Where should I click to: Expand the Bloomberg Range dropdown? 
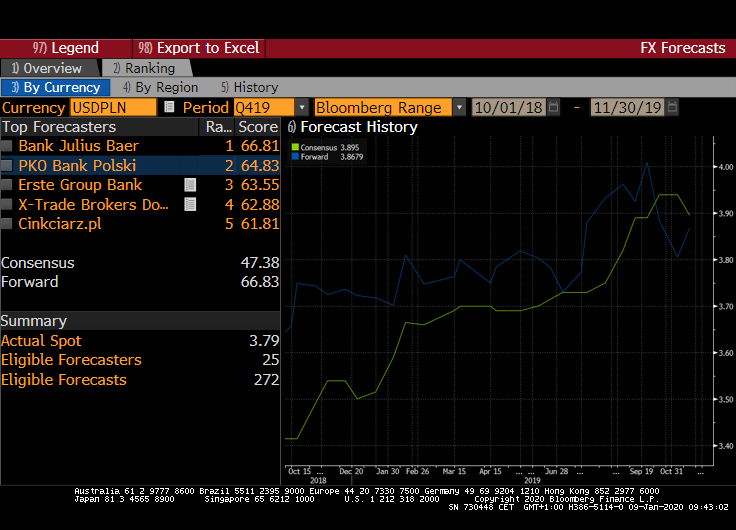[459, 107]
